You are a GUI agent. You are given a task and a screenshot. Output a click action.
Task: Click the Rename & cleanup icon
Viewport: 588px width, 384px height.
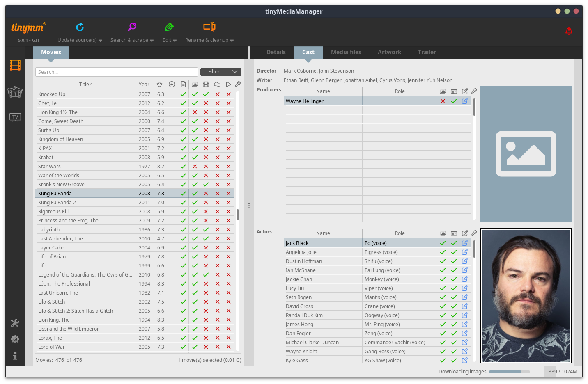(209, 27)
